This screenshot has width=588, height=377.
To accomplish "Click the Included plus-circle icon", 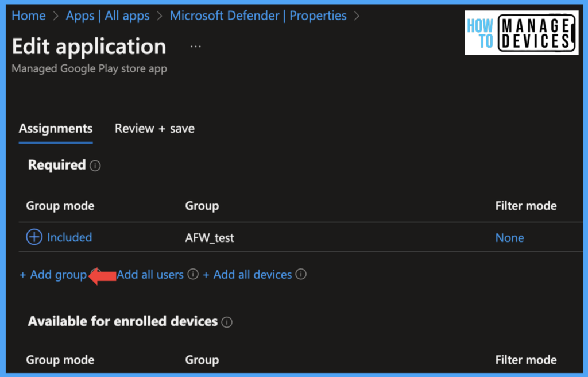I will [x=34, y=237].
